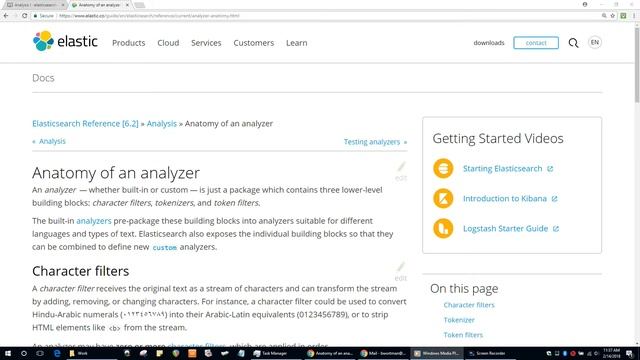Open the Chrome three-dot menu
This screenshot has height=360, width=640.
(x=634, y=16)
